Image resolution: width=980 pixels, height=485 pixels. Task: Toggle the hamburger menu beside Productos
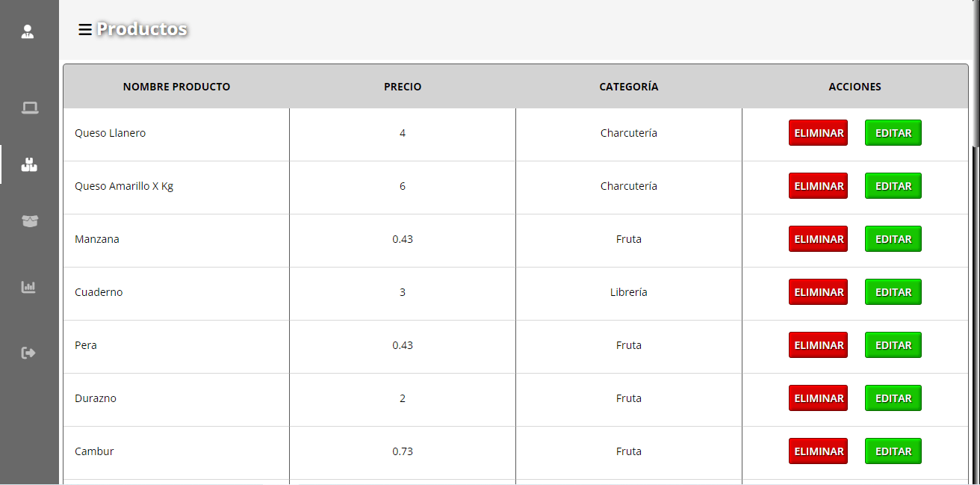pos(85,29)
